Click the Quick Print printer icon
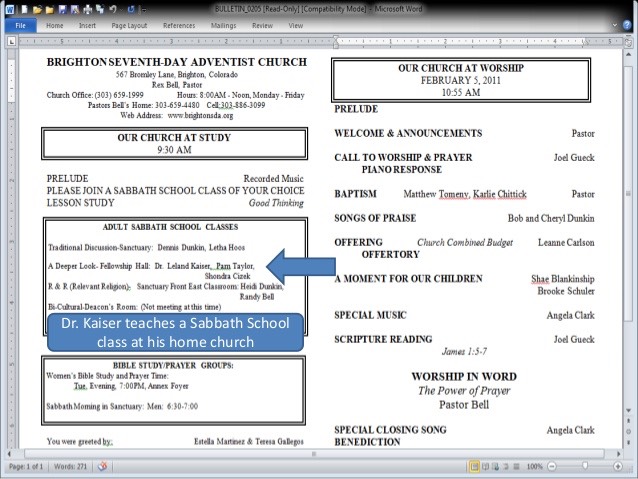 87,9
